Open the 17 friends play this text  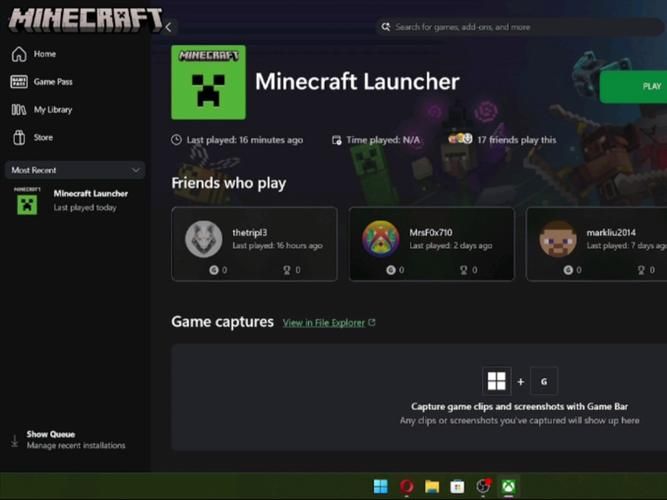click(516, 140)
